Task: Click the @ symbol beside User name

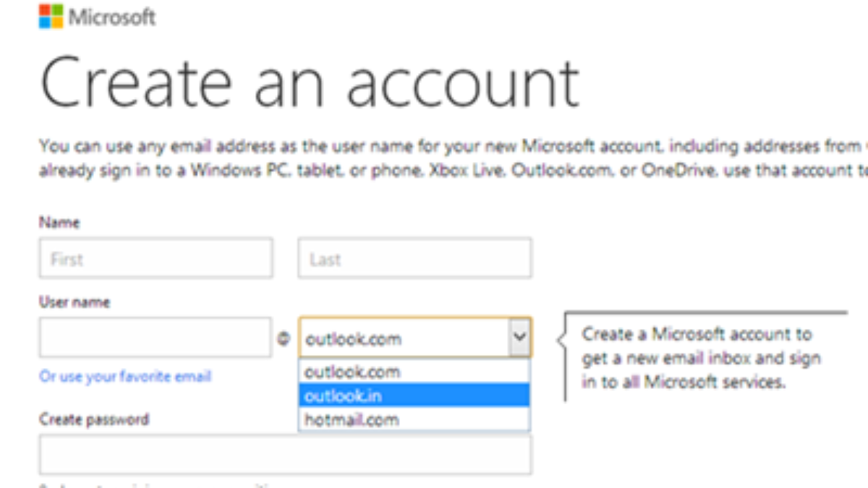Action: tap(284, 339)
